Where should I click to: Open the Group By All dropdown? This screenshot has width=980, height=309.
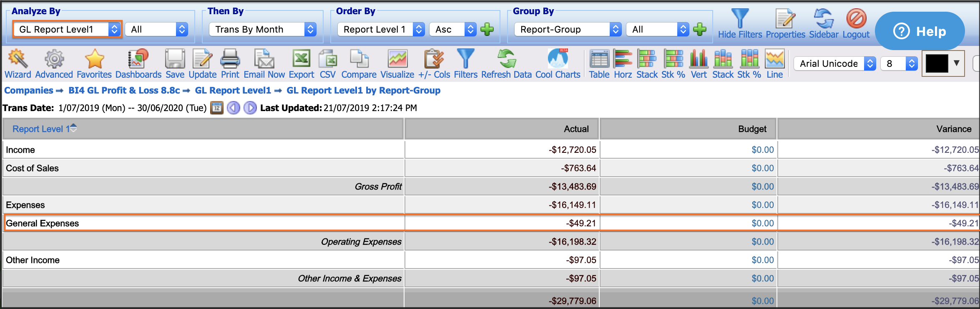[658, 29]
